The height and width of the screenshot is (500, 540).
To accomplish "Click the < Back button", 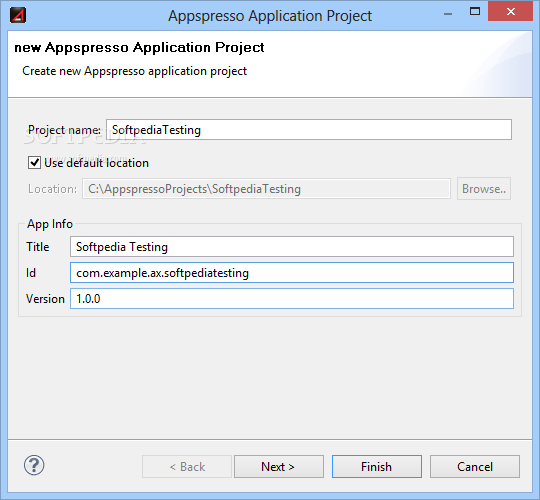I will point(187,467).
